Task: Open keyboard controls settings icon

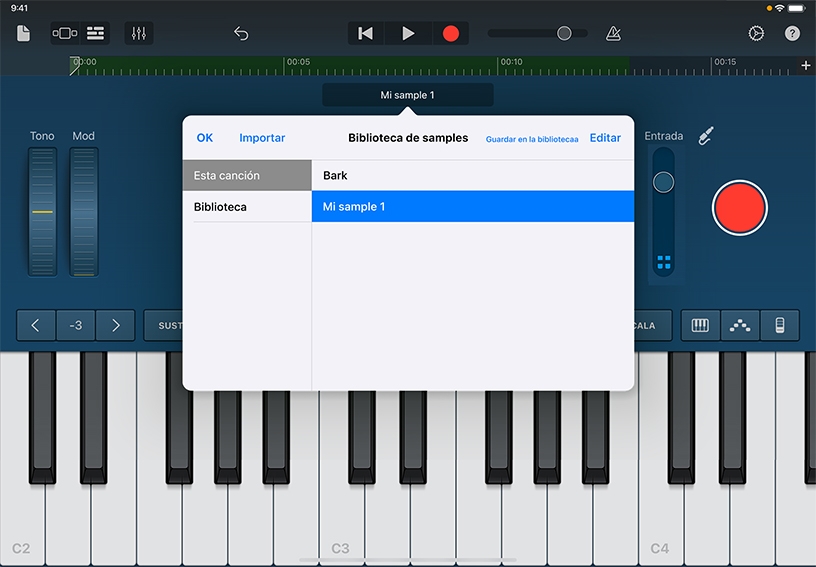Action: click(x=780, y=326)
